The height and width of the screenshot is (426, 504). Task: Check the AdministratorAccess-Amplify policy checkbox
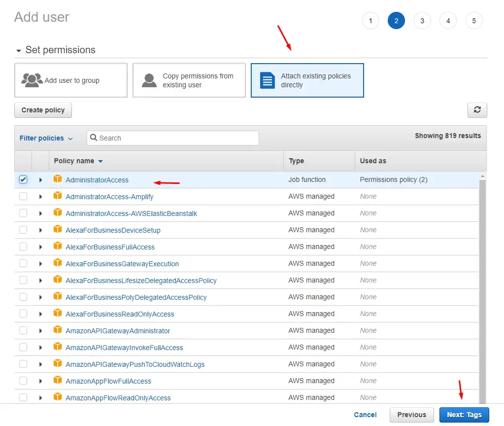click(x=23, y=196)
